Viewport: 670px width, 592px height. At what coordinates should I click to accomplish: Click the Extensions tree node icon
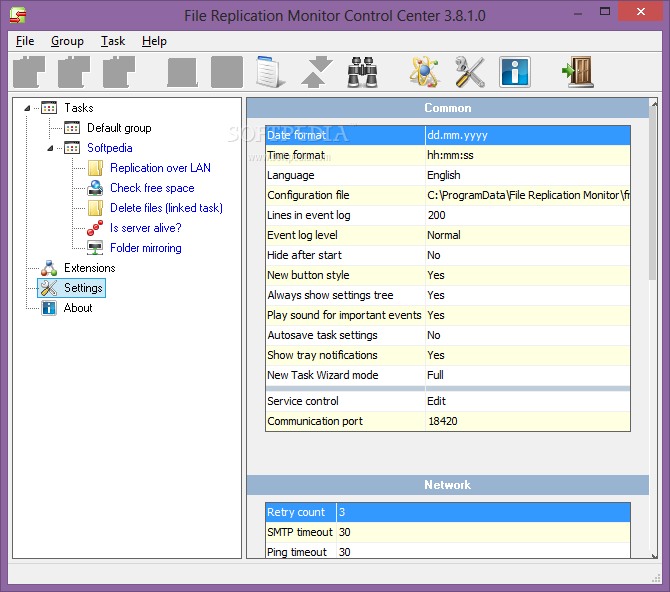(49, 268)
